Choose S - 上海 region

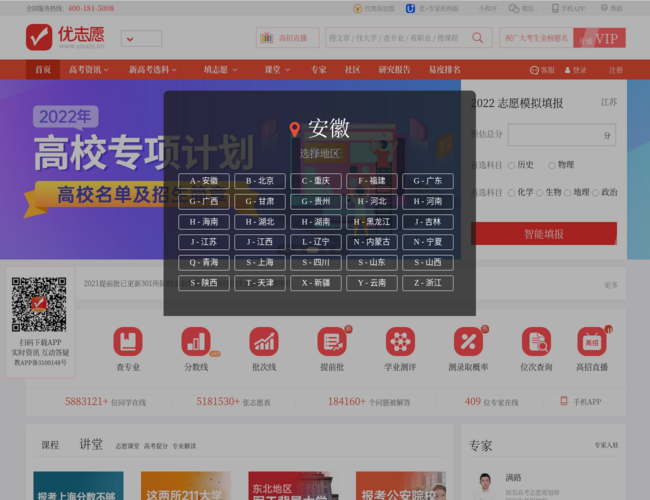pyautogui.click(x=260, y=262)
